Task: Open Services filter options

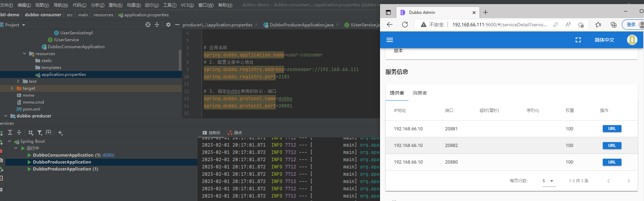Action: [x=40, y=132]
